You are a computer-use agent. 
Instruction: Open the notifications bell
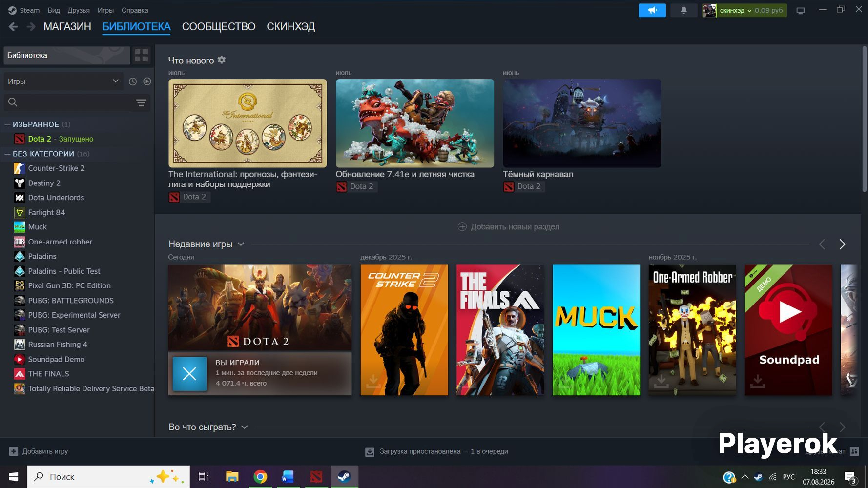(x=683, y=10)
